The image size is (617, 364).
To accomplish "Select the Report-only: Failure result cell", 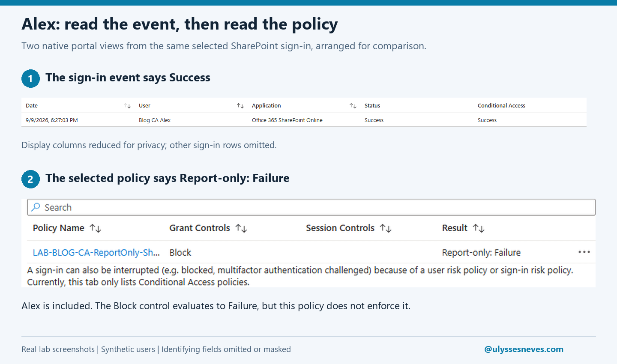I will point(481,253).
